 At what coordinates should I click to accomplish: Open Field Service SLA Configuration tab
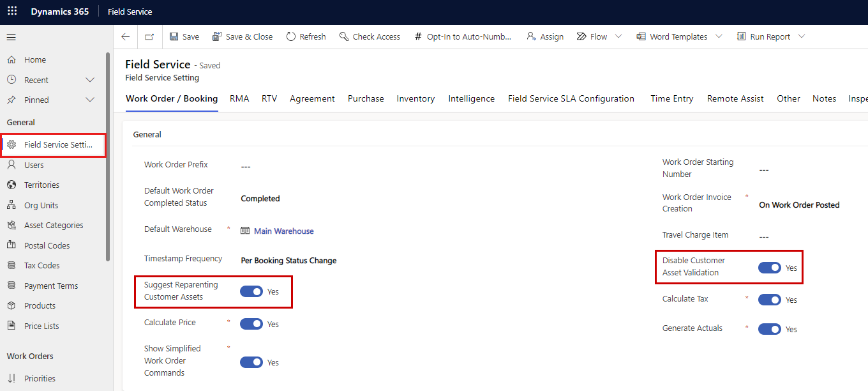(571, 98)
